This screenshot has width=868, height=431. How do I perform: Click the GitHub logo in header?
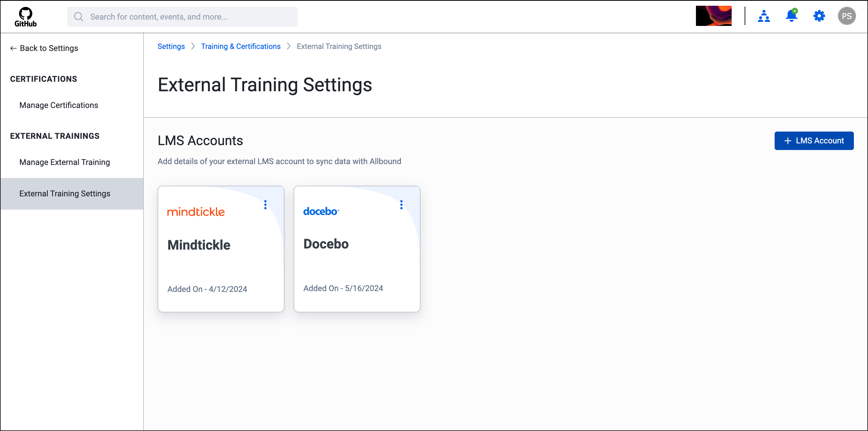coord(25,17)
